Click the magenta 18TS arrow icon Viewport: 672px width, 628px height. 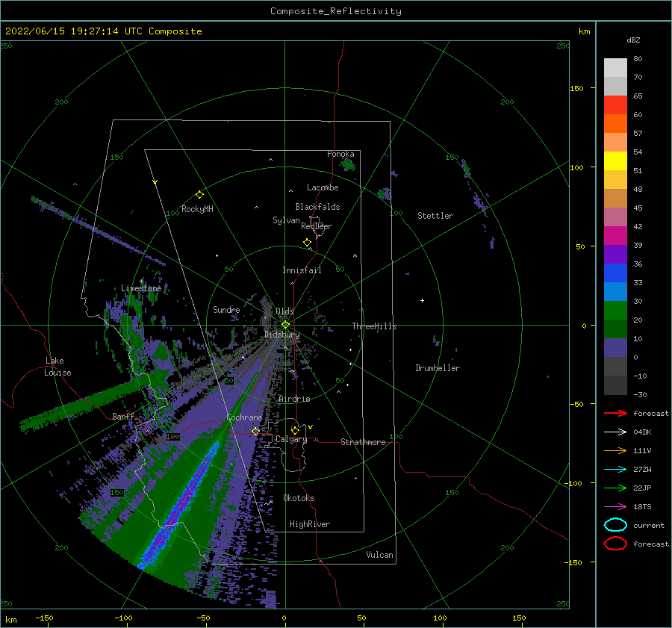pos(615,507)
